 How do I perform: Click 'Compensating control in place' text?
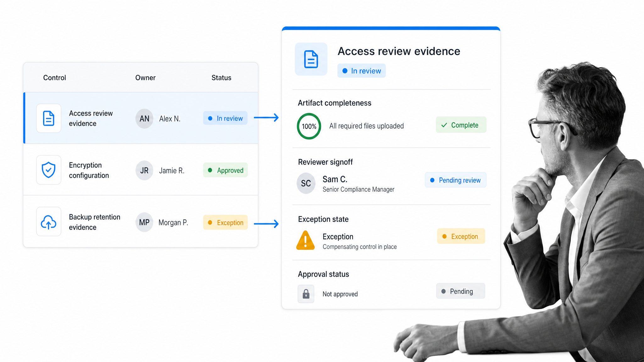coord(360,247)
